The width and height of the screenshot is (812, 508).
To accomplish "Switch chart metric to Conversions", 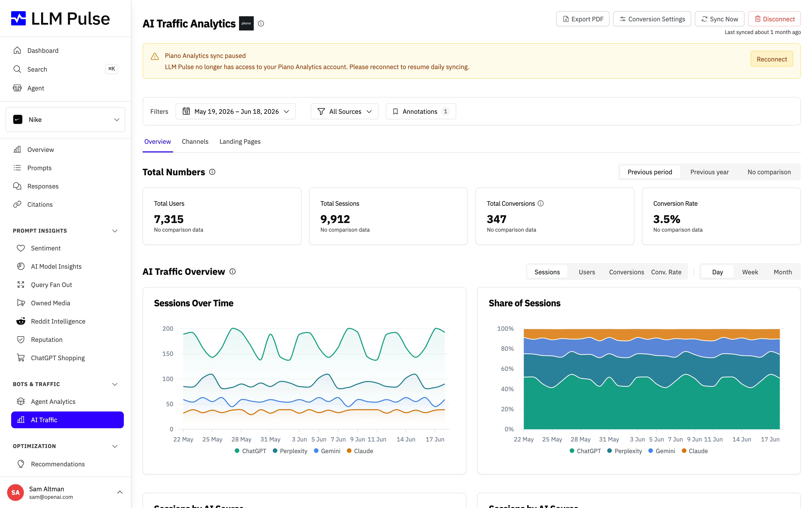I will click(627, 272).
